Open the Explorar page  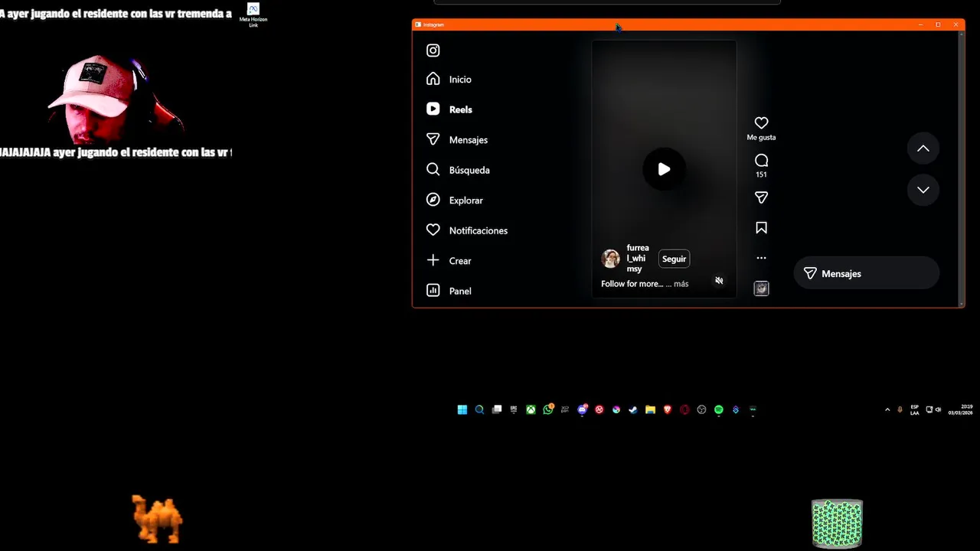[x=455, y=201]
